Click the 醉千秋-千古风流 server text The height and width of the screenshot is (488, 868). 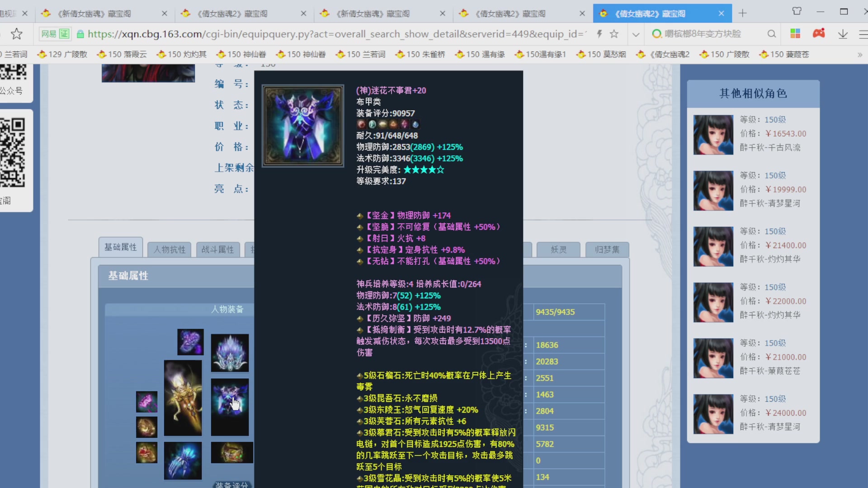(x=770, y=147)
